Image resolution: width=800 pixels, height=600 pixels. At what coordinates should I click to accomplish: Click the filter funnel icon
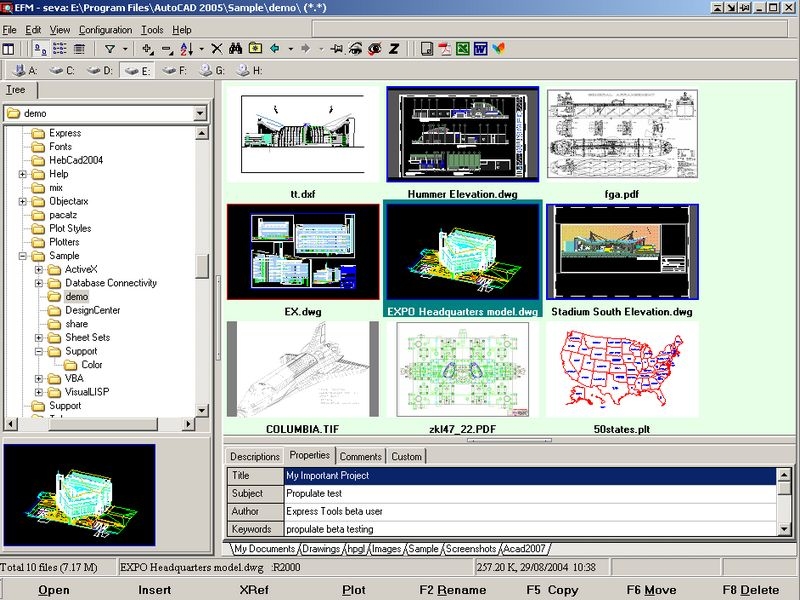(x=110, y=49)
